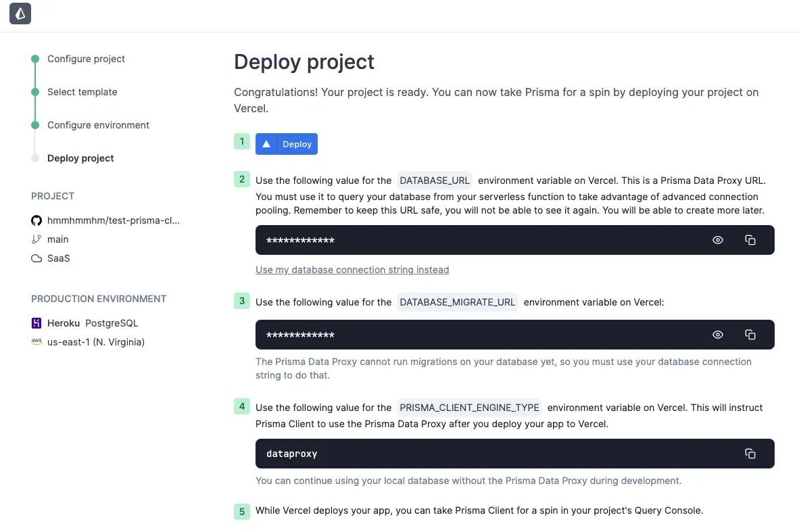799x532 pixels.
Task: Copy the DATABASE_MIGRATE_URL value
Action: pyautogui.click(x=750, y=335)
